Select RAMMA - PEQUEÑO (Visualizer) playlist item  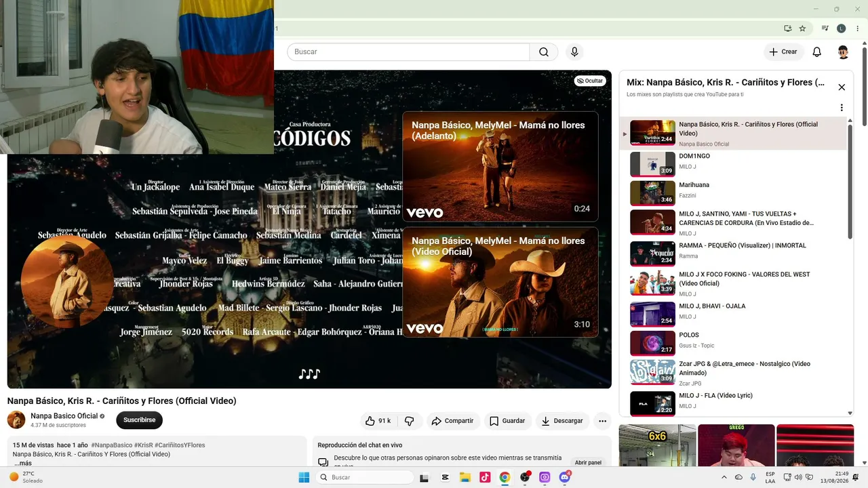point(733,253)
